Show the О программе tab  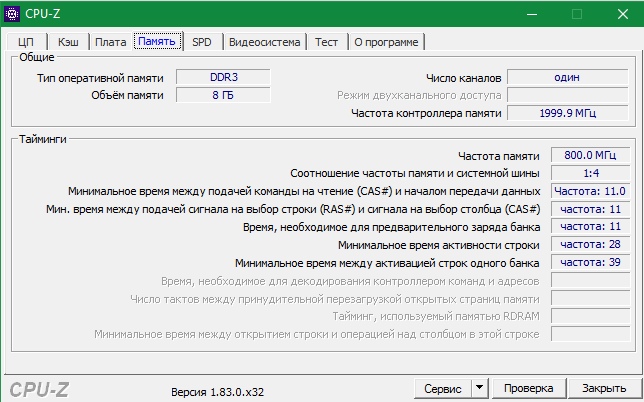387,41
